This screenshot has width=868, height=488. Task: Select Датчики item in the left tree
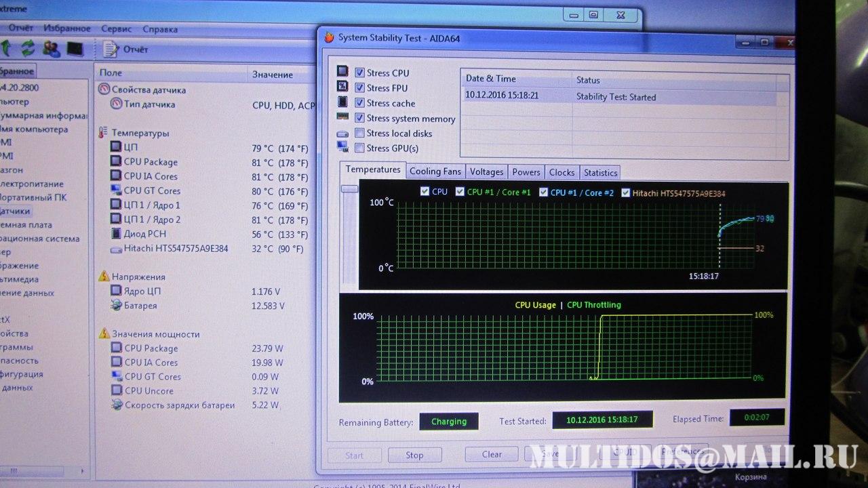tap(15, 211)
